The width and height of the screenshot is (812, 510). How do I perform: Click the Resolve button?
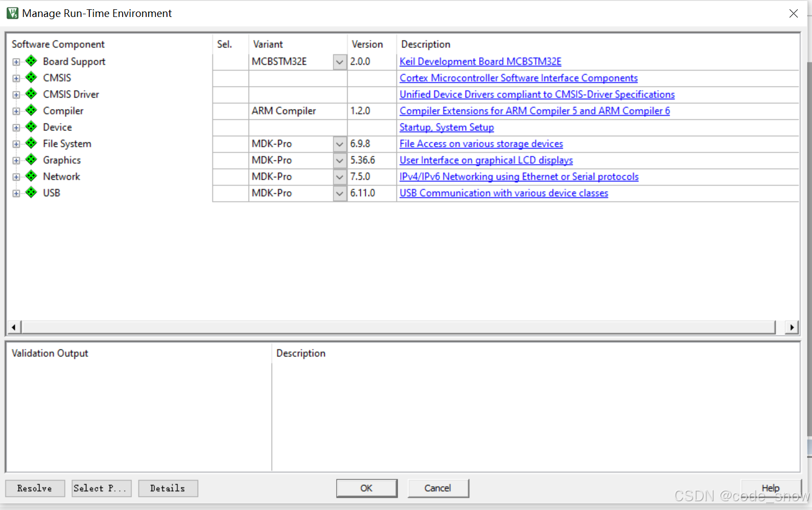(35, 488)
